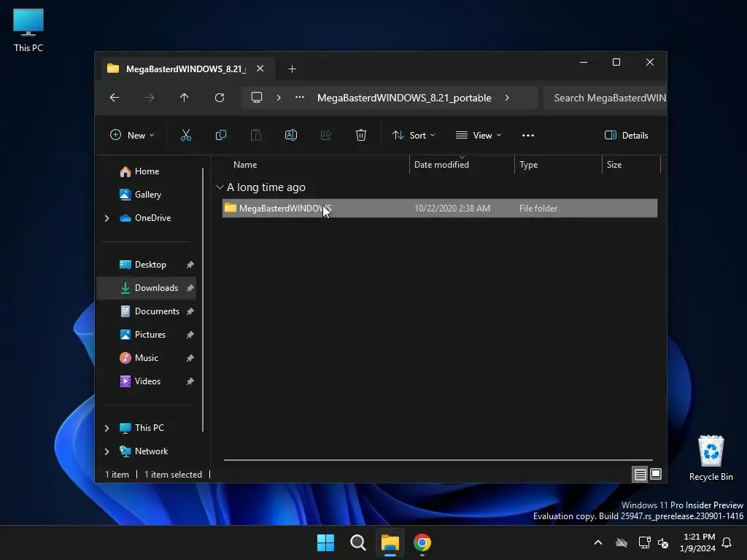The height and width of the screenshot is (560, 747).
Task: Show hidden system tray icons
Action: [598, 542]
